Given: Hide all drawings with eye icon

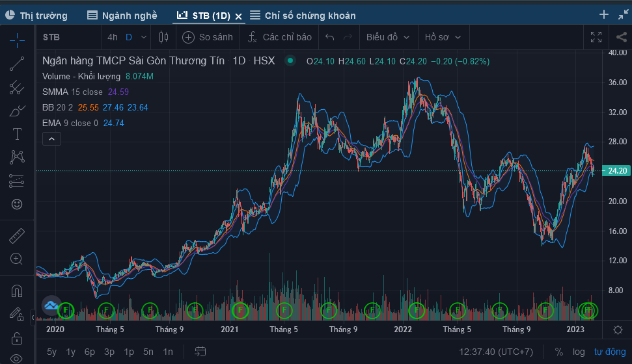Looking at the screenshot, I should coord(17,358).
